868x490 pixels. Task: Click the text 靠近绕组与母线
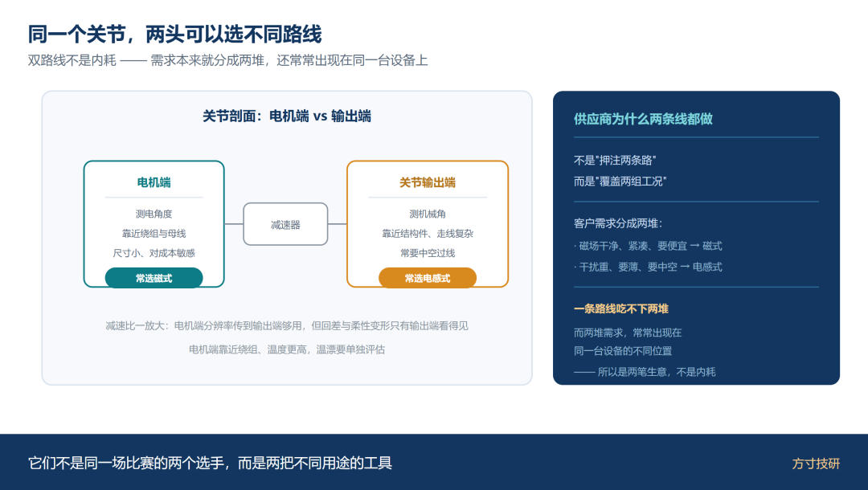[x=154, y=234]
